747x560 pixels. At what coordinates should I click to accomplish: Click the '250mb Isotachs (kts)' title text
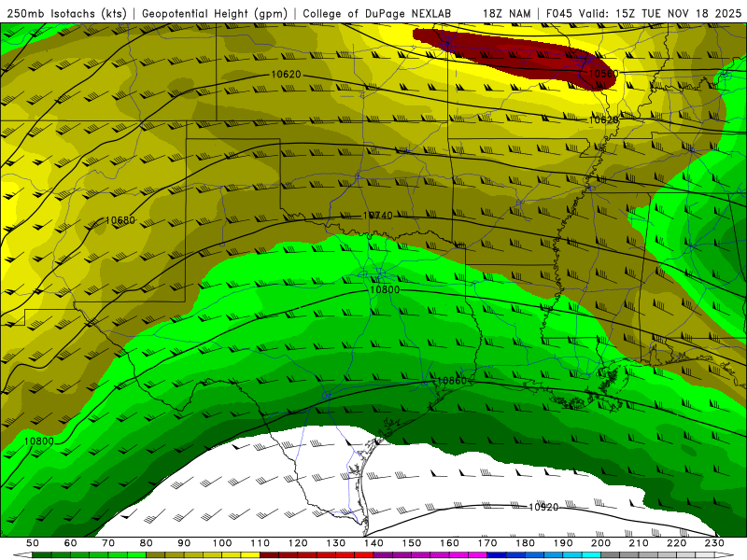pyautogui.click(x=66, y=14)
